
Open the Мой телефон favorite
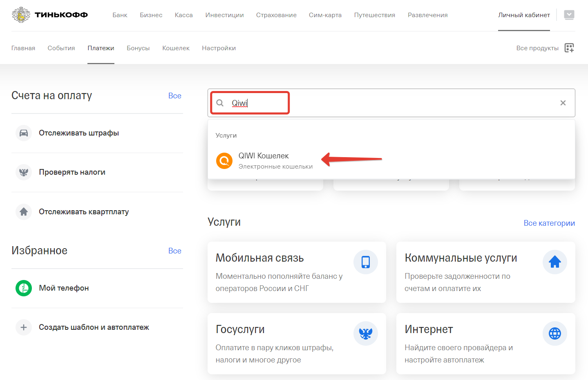(x=97, y=288)
